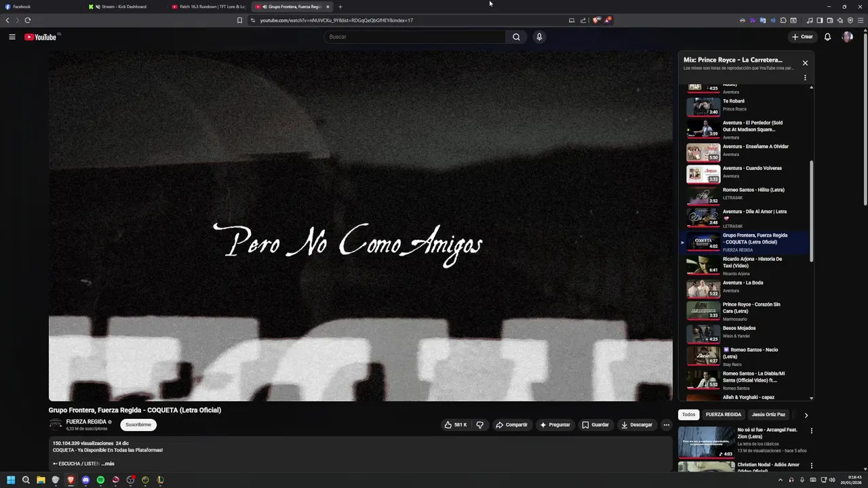Open Brave's hamburger settings menu

point(861,20)
